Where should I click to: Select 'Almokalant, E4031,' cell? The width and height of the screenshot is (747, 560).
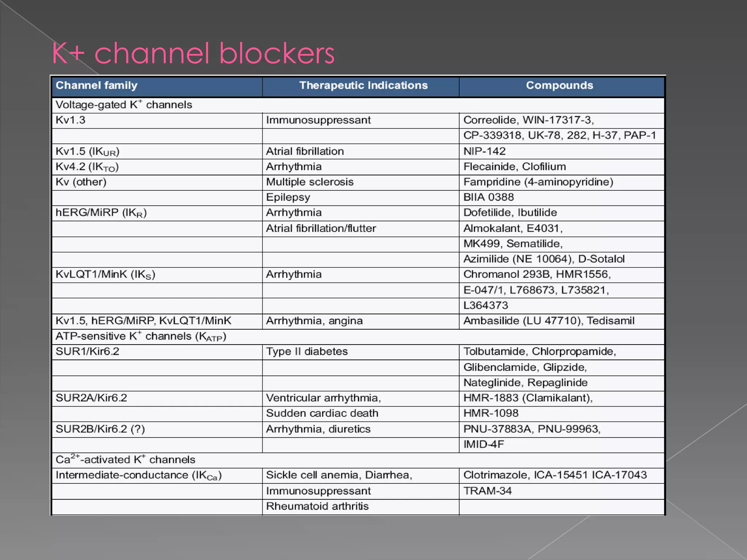(x=562, y=229)
